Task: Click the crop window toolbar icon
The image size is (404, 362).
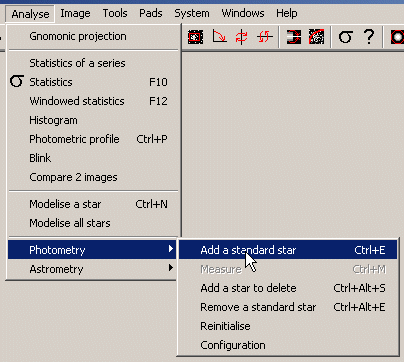Action: click(x=195, y=37)
